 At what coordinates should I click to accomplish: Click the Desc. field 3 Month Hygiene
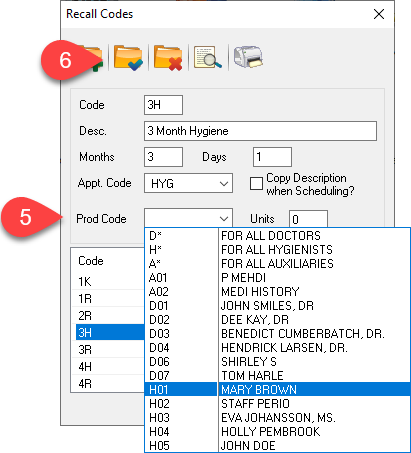[260, 131]
